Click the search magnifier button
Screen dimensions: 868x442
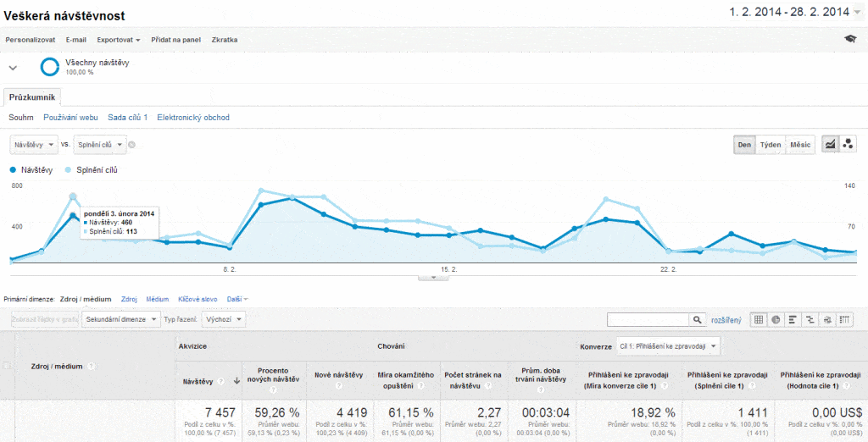pos(698,319)
